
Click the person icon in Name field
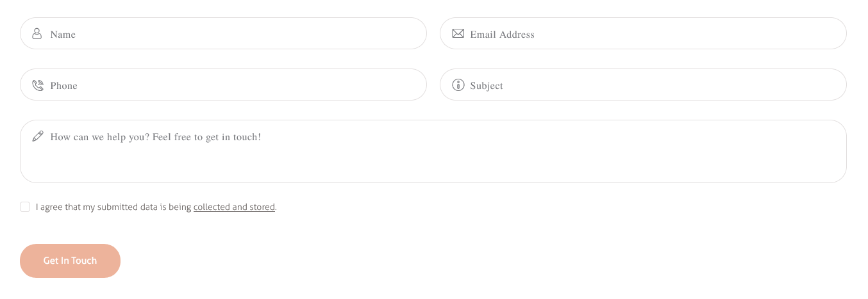click(37, 33)
